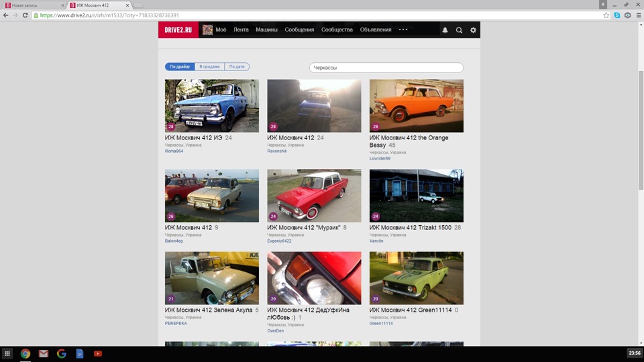Open ChromeOS app launcher grid
The height and width of the screenshot is (362, 644).
pos(7,353)
